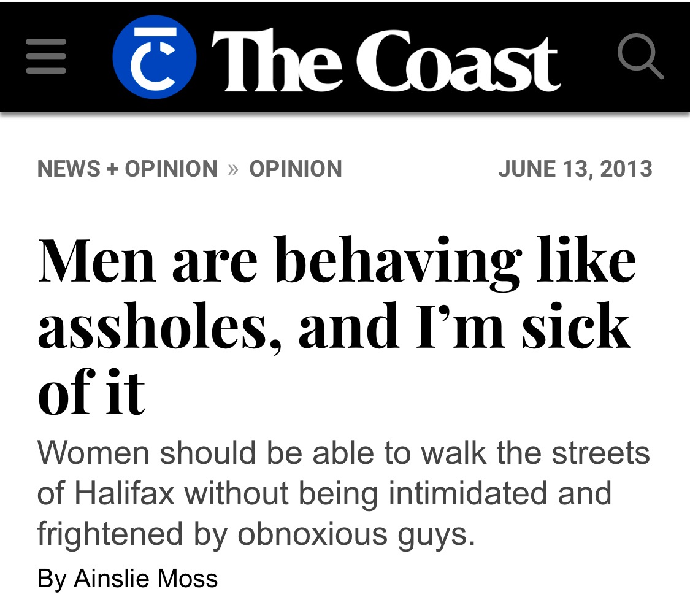Click headline line 'assholes, and I'm sick'
The image size is (690, 616).
click(x=334, y=326)
